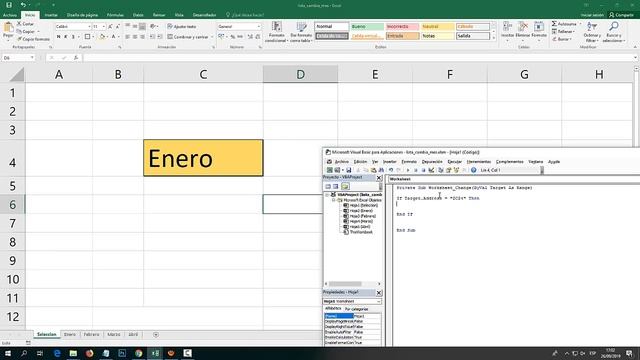This screenshot has height=360, width=640.
Task: Select ThisWorkbook in project tree
Action: pos(358,232)
